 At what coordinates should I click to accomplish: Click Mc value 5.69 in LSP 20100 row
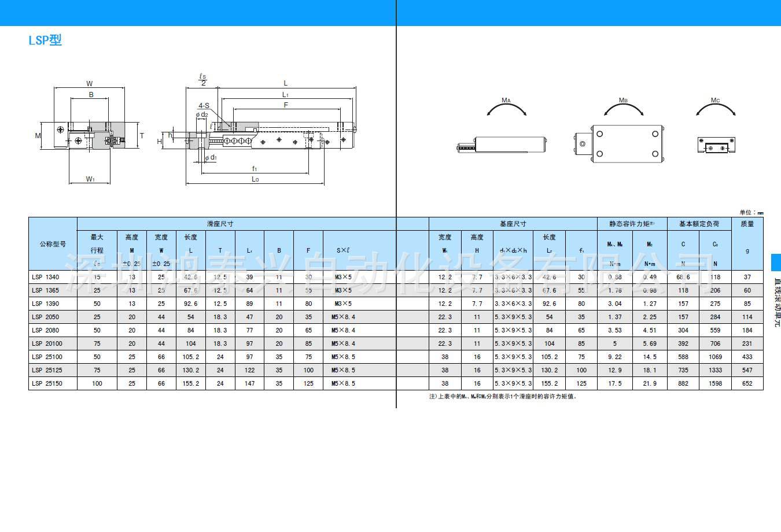click(650, 343)
